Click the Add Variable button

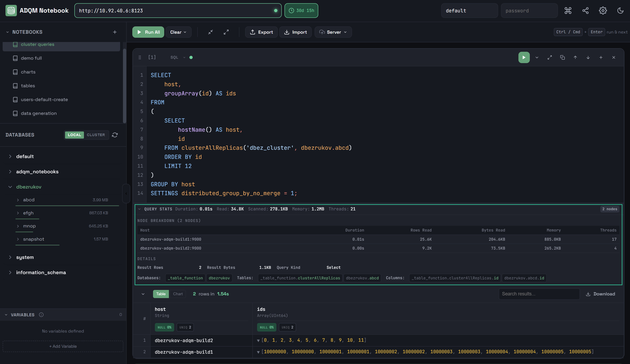[x=63, y=346]
